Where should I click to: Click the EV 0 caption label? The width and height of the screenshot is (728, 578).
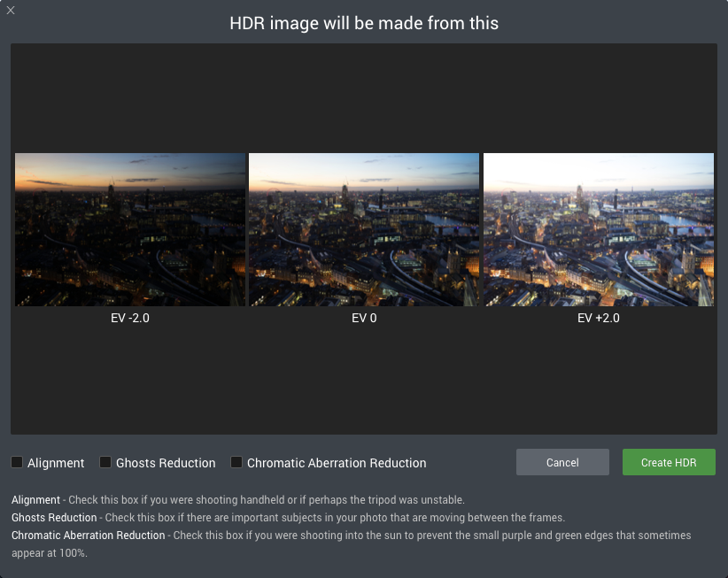364,319
